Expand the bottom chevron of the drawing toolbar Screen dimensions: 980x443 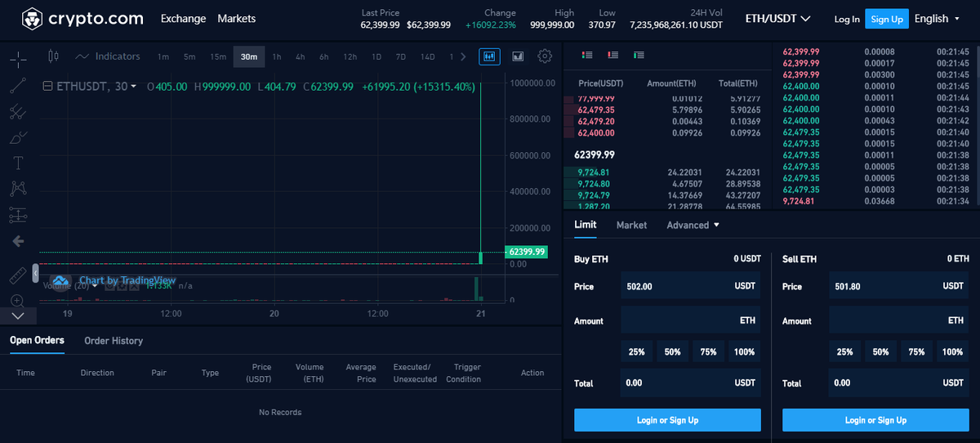pyautogui.click(x=18, y=315)
